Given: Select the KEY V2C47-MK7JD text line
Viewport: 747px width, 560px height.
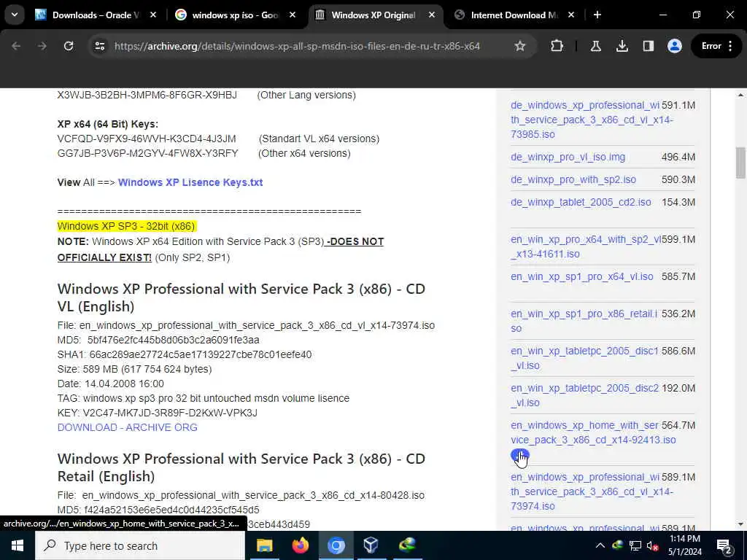Looking at the screenshot, I should [x=158, y=413].
